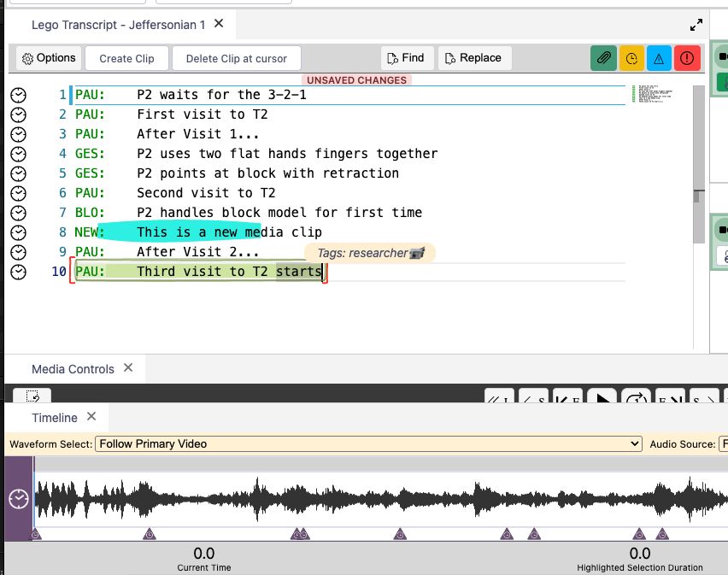Click the text 'First visit to T2'
Viewport: 728px width, 575px height.
202,114
